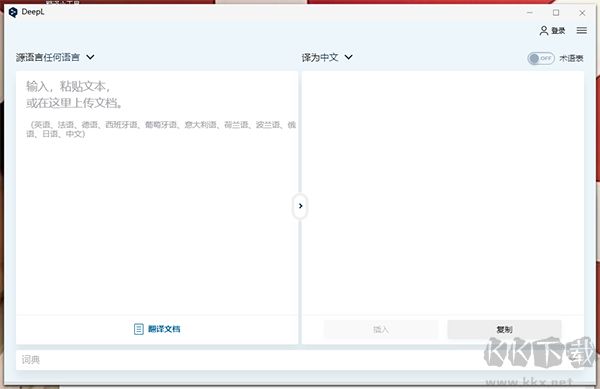Click the 登录 login link

click(558, 31)
